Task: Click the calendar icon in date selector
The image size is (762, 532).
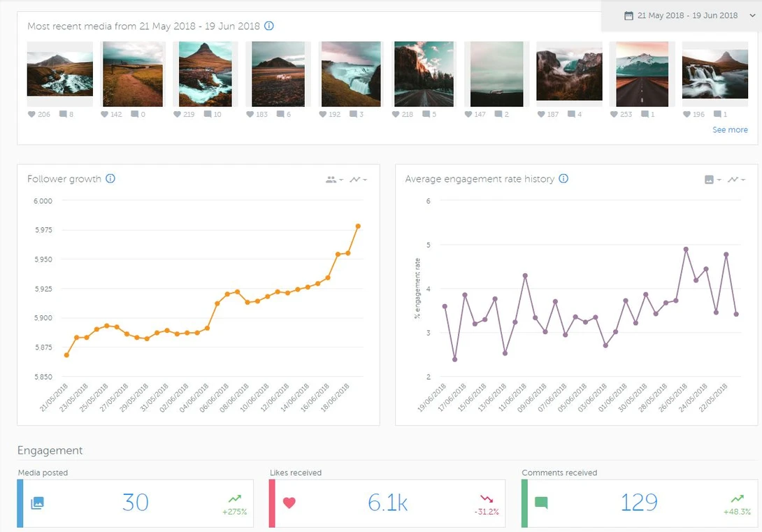Action: pyautogui.click(x=628, y=15)
